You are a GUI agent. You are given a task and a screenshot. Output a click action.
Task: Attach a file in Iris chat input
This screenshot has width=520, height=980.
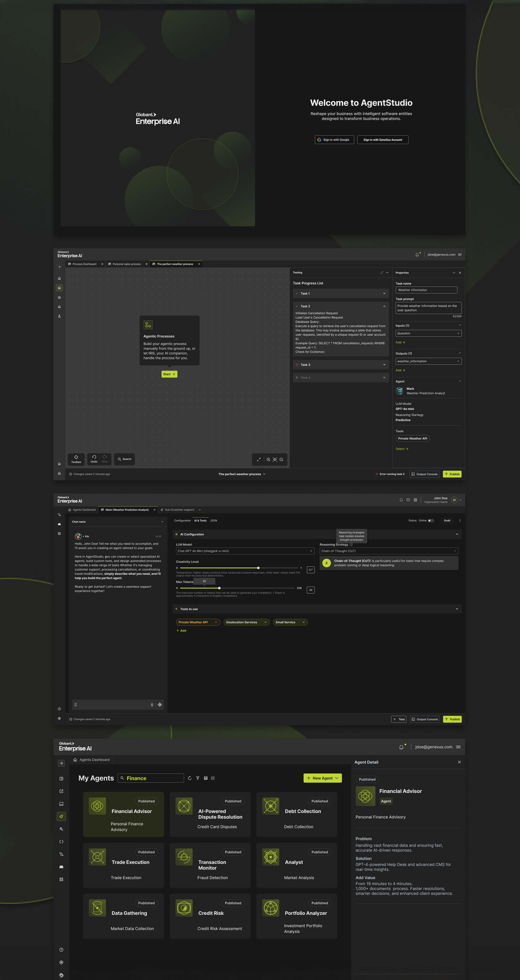coord(76,705)
